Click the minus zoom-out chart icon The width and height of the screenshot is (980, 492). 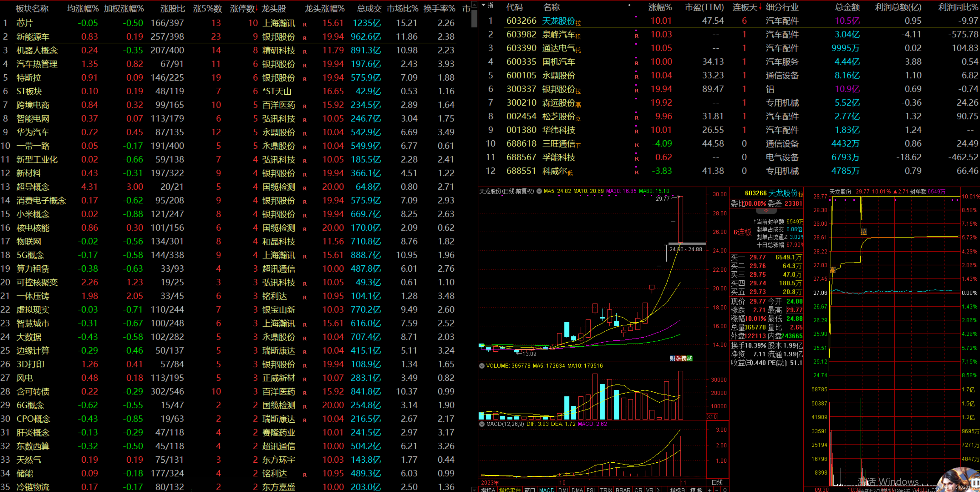[717, 490]
